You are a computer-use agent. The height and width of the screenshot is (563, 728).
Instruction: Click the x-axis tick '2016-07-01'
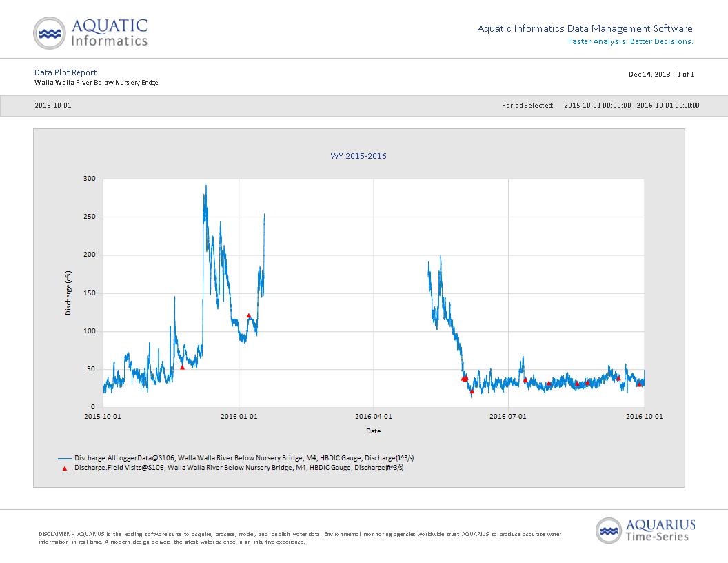[508, 416]
